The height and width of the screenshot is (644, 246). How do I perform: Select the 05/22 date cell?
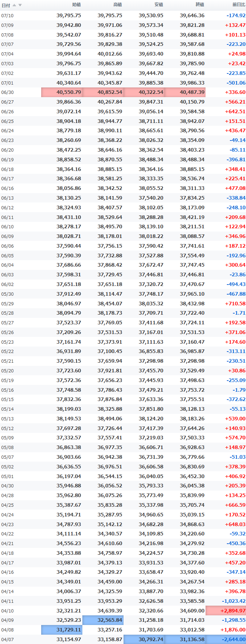(x=7, y=352)
